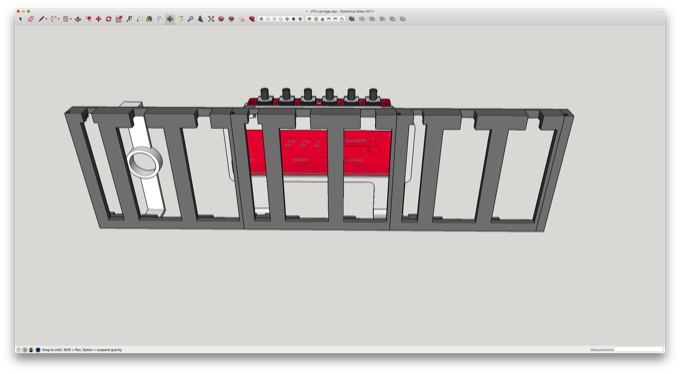Select the red Rotate tool
Screen dimensions: 680x374
coord(109,19)
